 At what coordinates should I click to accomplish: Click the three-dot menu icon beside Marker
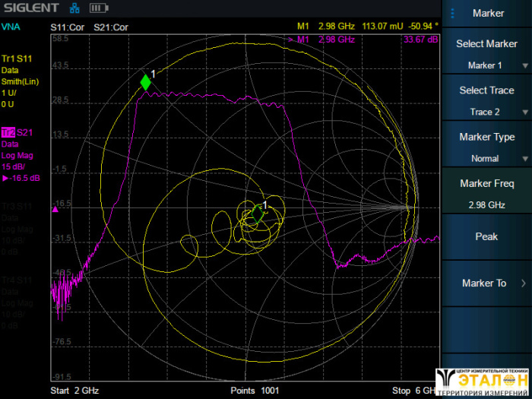coord(453,13)
